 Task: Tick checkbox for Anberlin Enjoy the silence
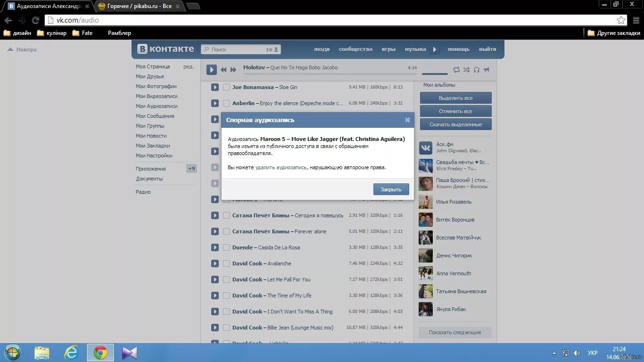point(226,103)
